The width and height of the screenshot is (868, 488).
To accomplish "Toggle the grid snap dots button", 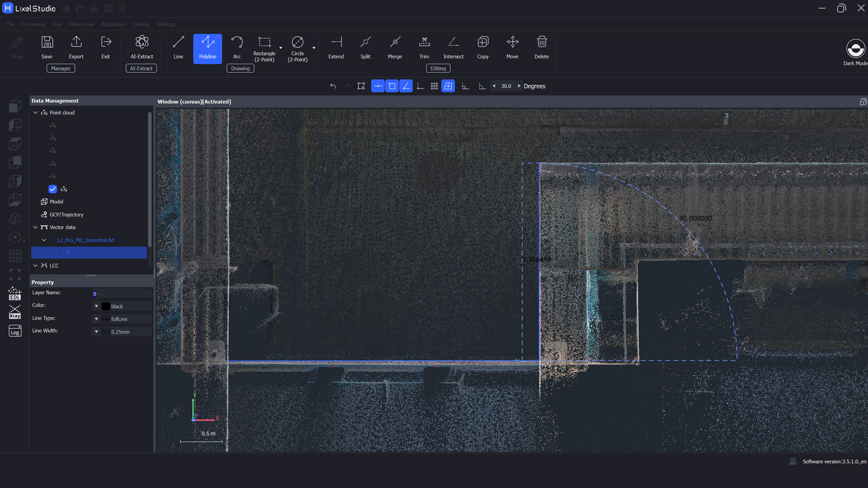I will click(x=434, y=86).
